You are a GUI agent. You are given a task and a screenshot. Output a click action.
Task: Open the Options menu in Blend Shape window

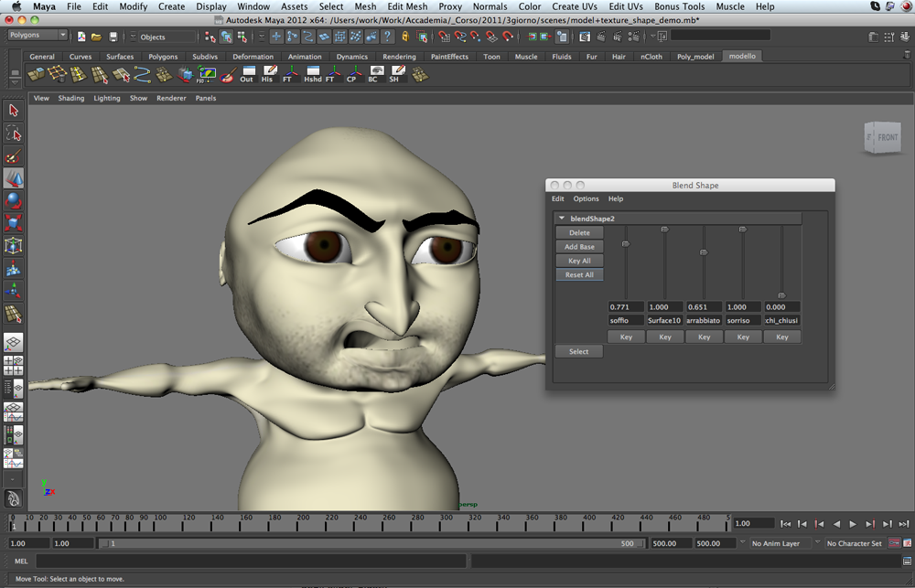pos(587,198)
